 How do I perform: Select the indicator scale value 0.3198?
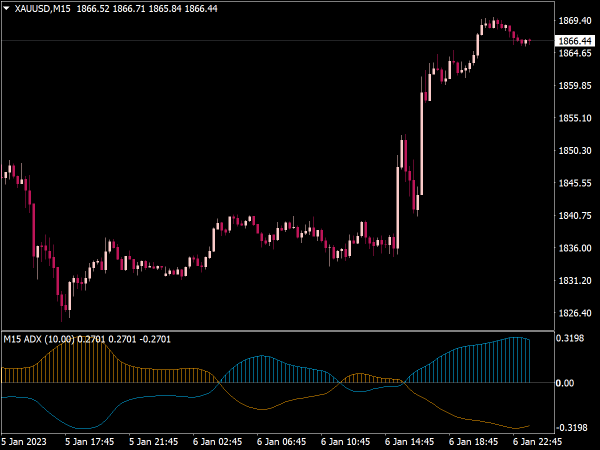tap(570, 338)
